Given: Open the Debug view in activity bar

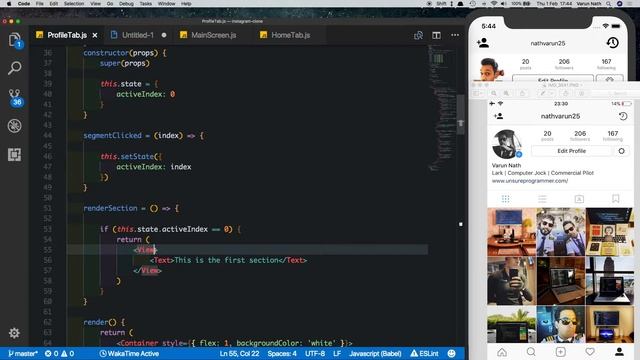Looking at the screenshot, I should point(15,126).
